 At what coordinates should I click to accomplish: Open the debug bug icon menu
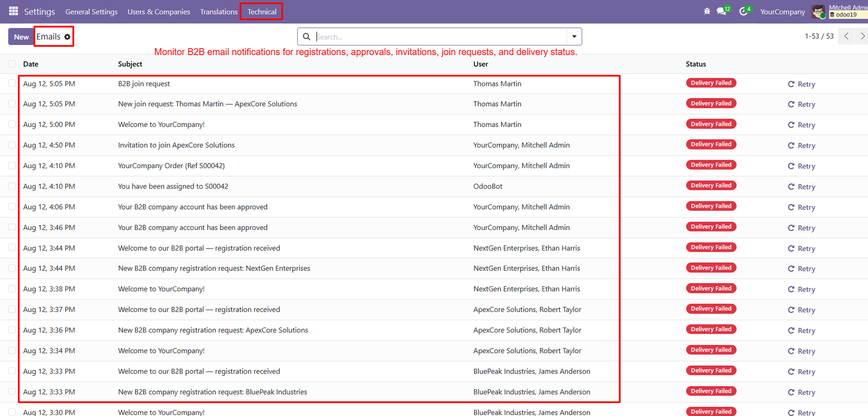pyautogui.click(x=707, y=11)
